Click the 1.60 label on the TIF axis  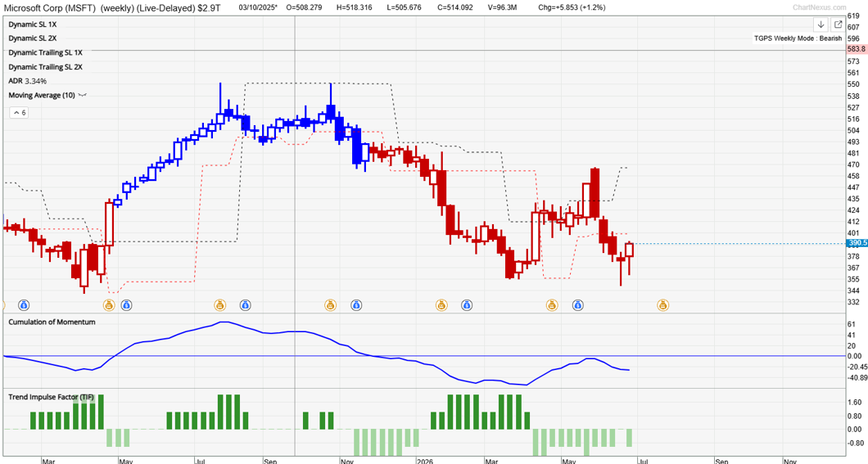click(854, 403)
